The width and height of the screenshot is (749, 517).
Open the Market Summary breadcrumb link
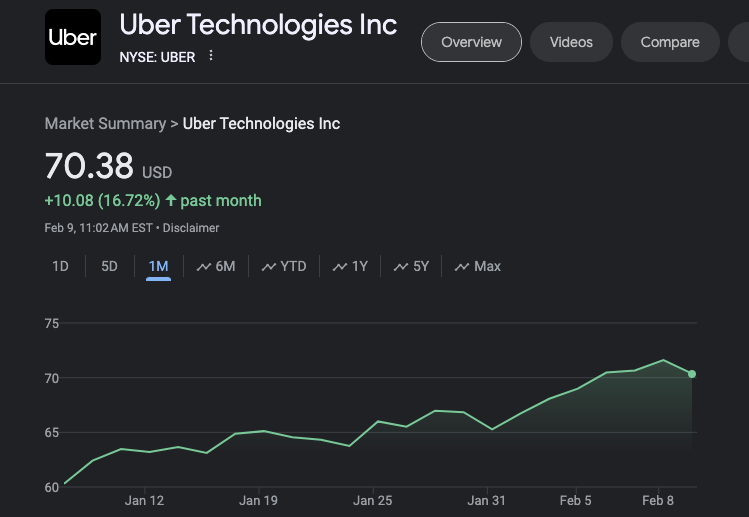(x=105, y=124)
